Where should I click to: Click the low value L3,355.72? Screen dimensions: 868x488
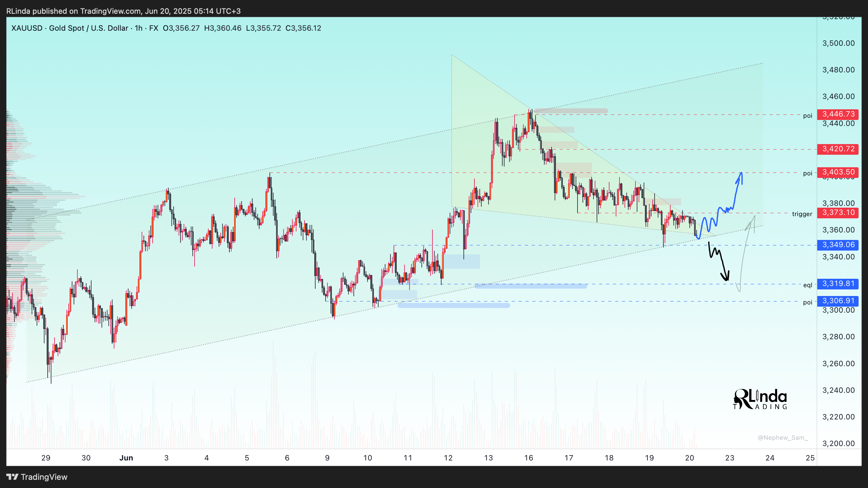tap(263, 28)
